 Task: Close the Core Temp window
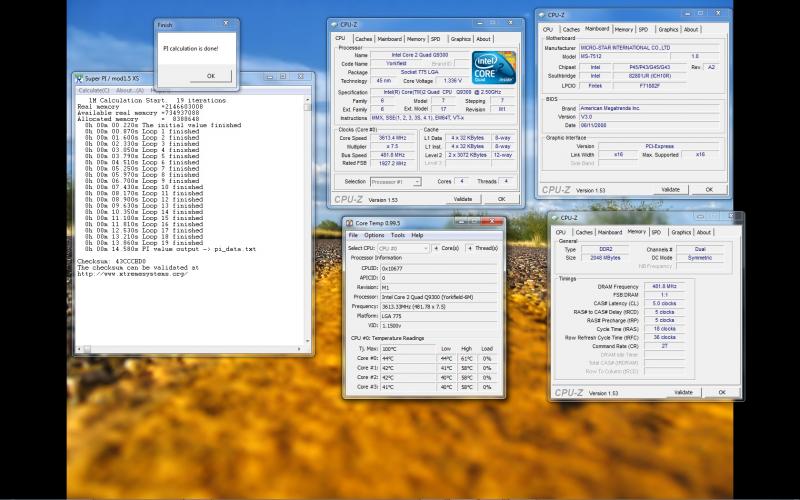click(492, 221)
